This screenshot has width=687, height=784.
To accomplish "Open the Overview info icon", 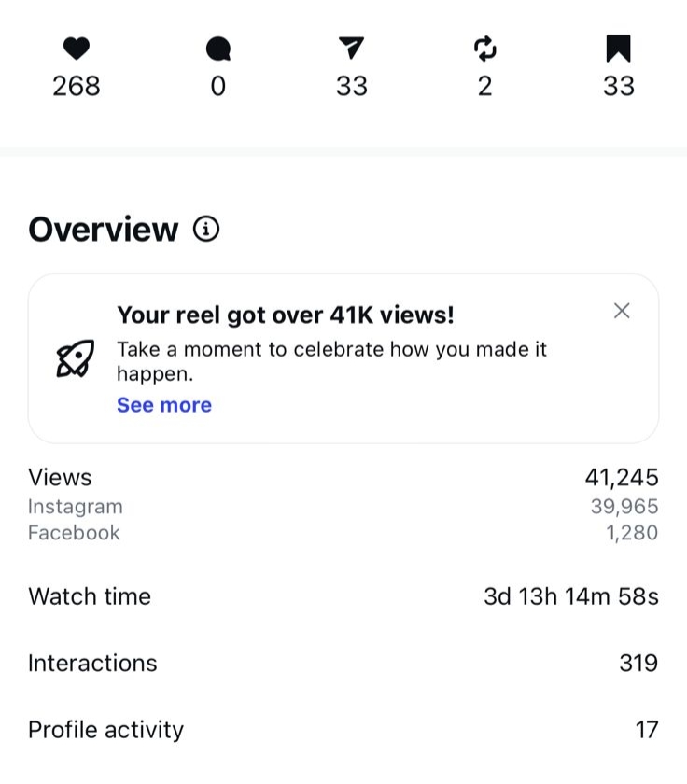I will tap(206, 229).
